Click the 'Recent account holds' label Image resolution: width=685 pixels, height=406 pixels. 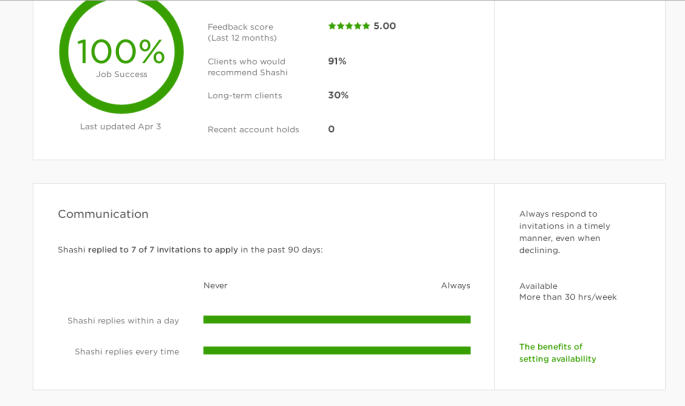tap(253, 130)
